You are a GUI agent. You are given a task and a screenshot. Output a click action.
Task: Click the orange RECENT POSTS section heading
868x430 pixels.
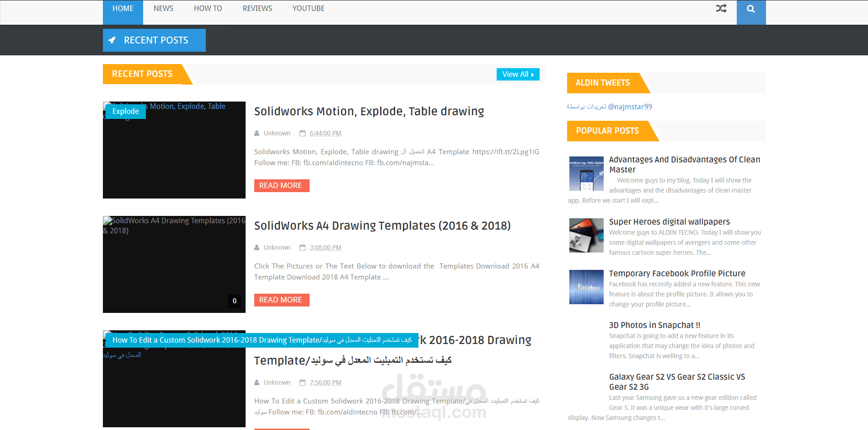point(142,74)
